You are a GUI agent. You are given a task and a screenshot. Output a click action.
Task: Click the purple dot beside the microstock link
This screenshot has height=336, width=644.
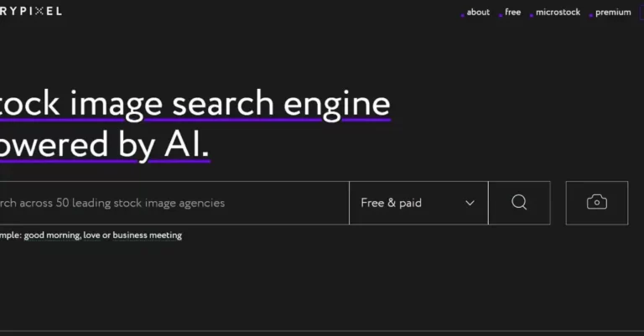click(532, 15)
